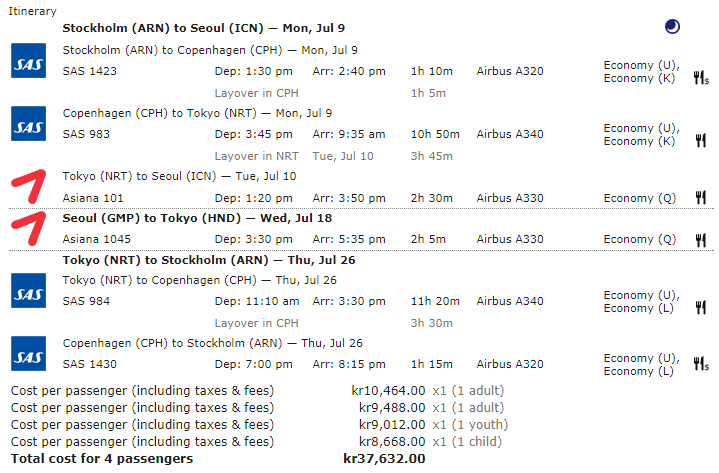The image size is (719, 473).
Task: Click the Asiana logo for flight Asiana 1045
Action: [27, 229]
